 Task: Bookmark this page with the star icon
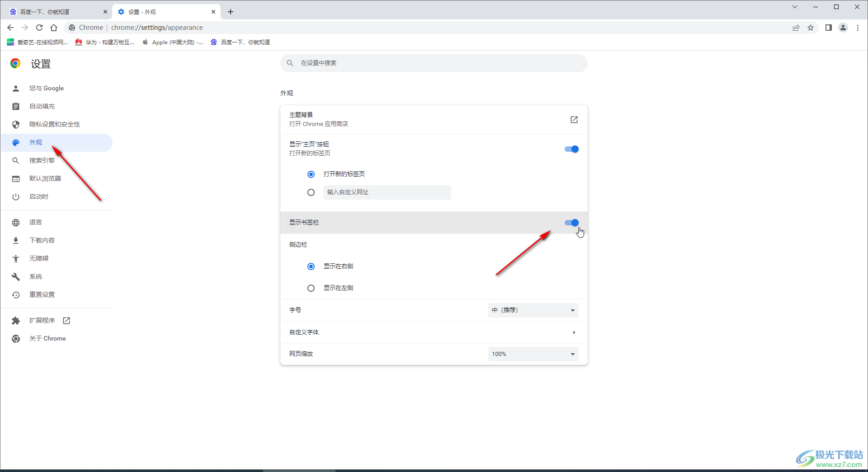(x=811, y=28)
